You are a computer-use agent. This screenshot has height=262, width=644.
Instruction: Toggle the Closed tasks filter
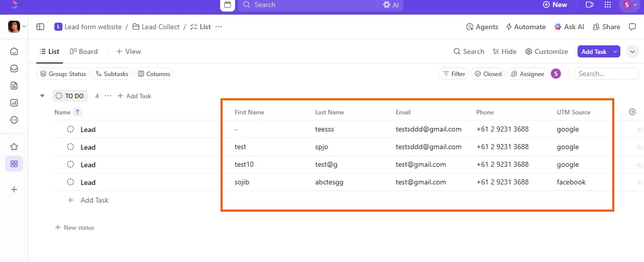click(x=488, y=74)
